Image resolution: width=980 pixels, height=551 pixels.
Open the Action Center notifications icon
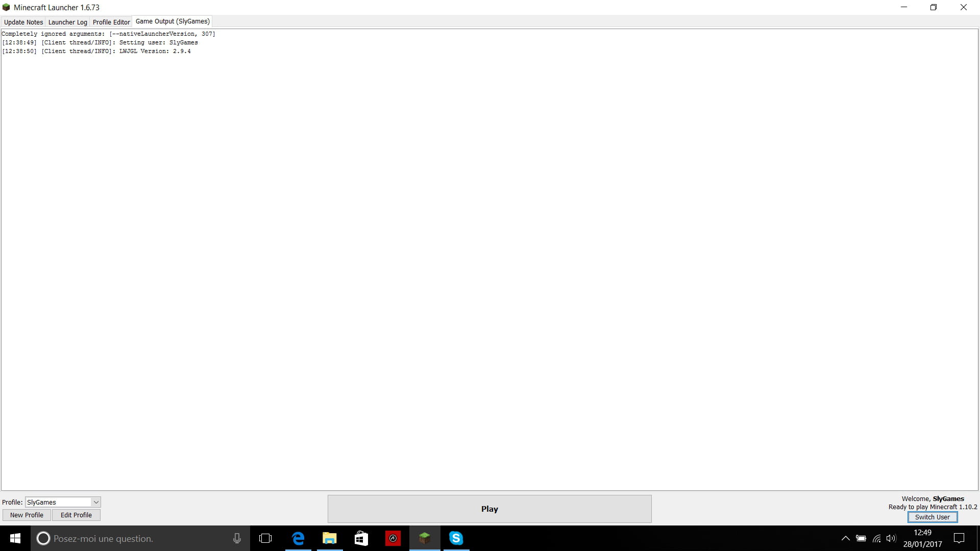[959, 538]
